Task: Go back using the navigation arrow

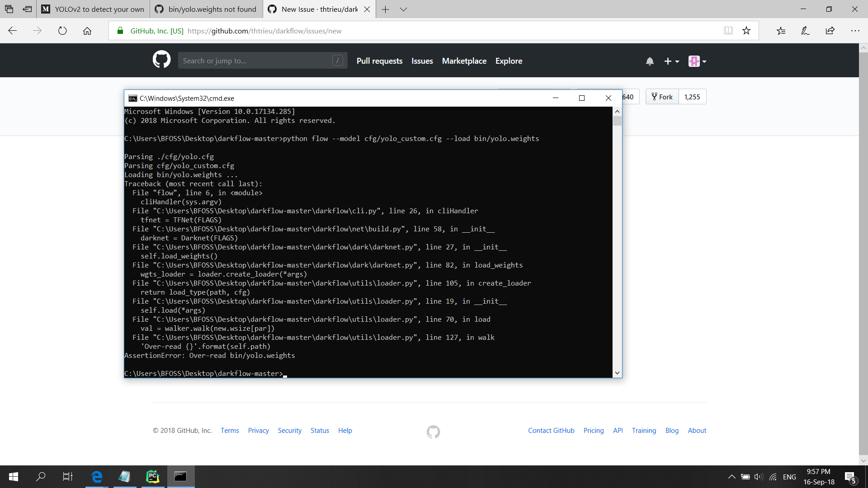Action: coord(12,30)
